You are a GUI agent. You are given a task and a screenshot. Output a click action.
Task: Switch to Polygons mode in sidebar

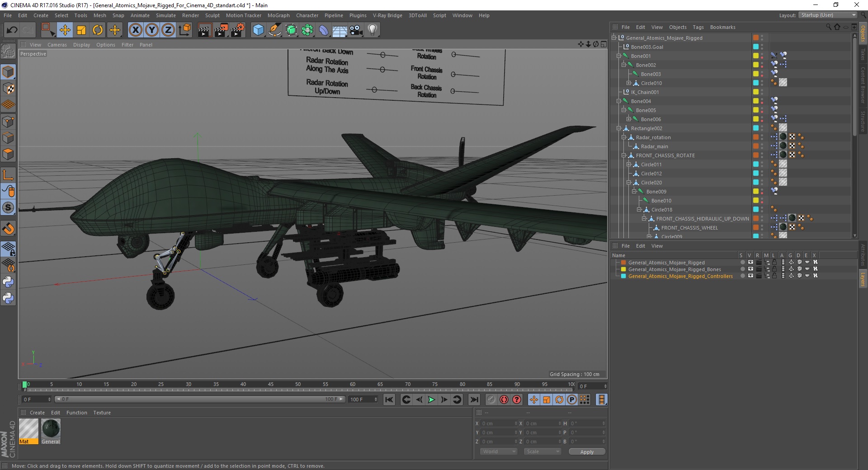tap(8, 155)
